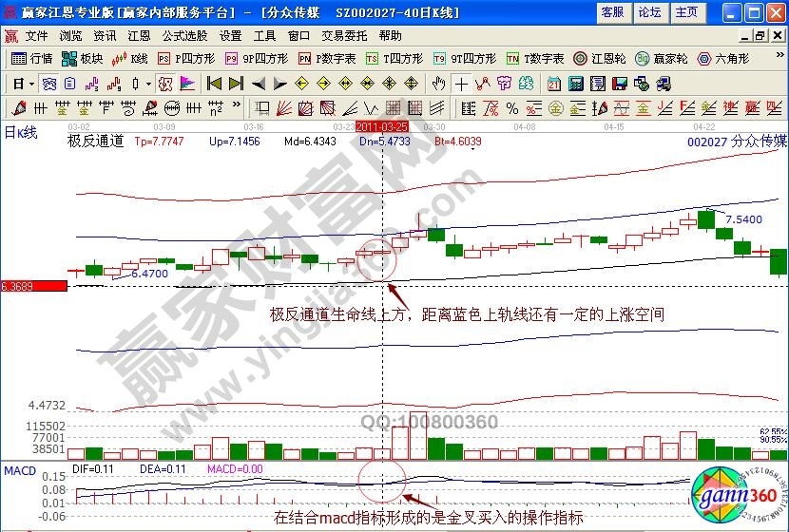Click the magenta flag chart icon
The width and height of the screenshot is (789, 532).
(187, 84)
